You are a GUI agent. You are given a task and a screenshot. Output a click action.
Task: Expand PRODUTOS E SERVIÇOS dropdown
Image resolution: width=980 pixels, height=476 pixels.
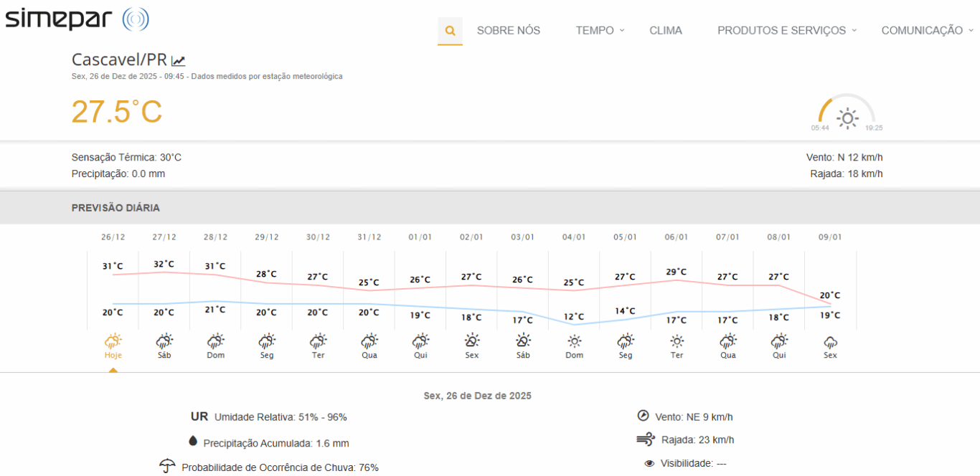point(786,31)
